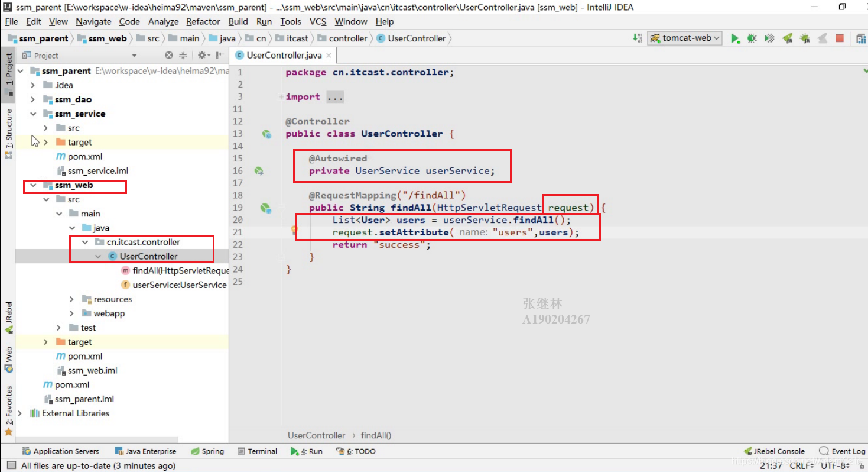868x472 pixels.
Task: Select the UserController.java editor tab
Action: (285, 55)
